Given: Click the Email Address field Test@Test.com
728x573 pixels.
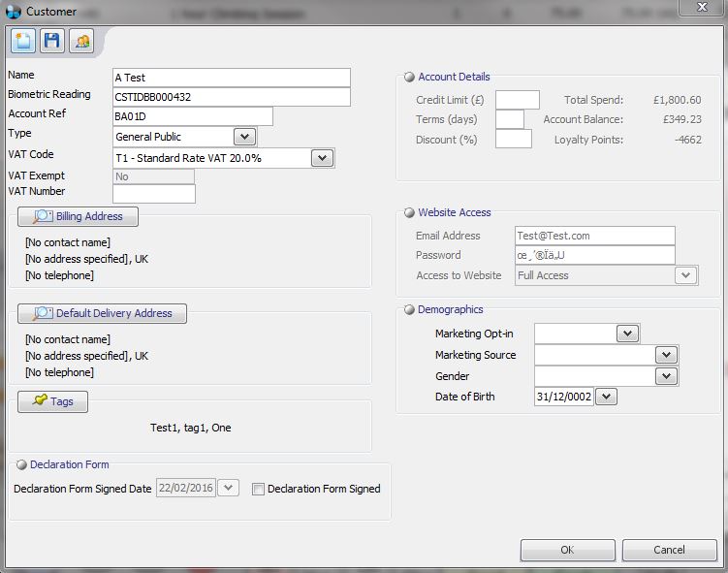Looking at the screenshot, I should [x=595, y=236].
